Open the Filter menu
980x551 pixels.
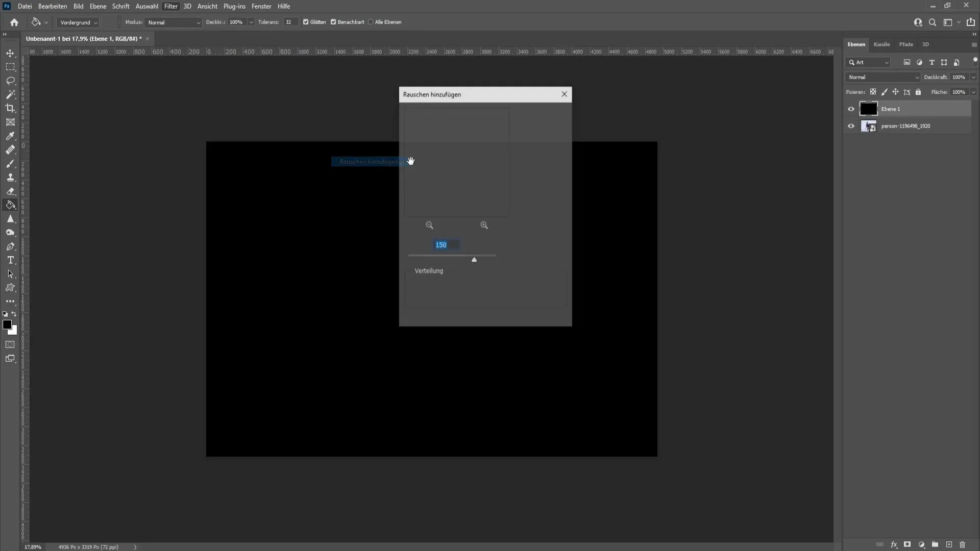(x=171, y=6)
